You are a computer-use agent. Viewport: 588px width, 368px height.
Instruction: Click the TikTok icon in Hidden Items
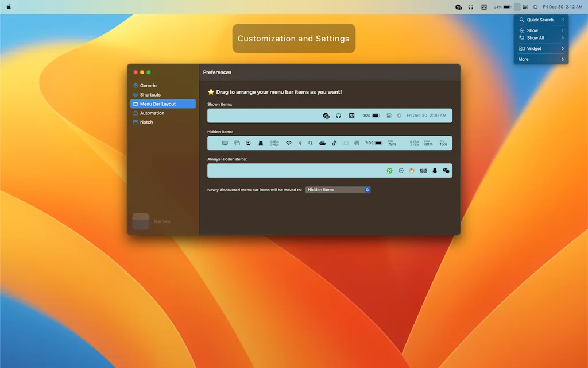335,143
